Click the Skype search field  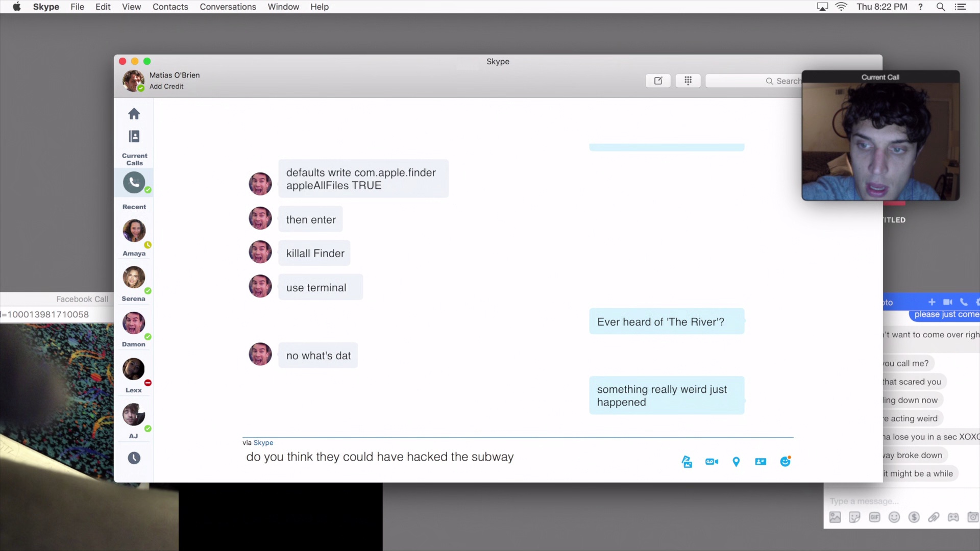[753, 81]
